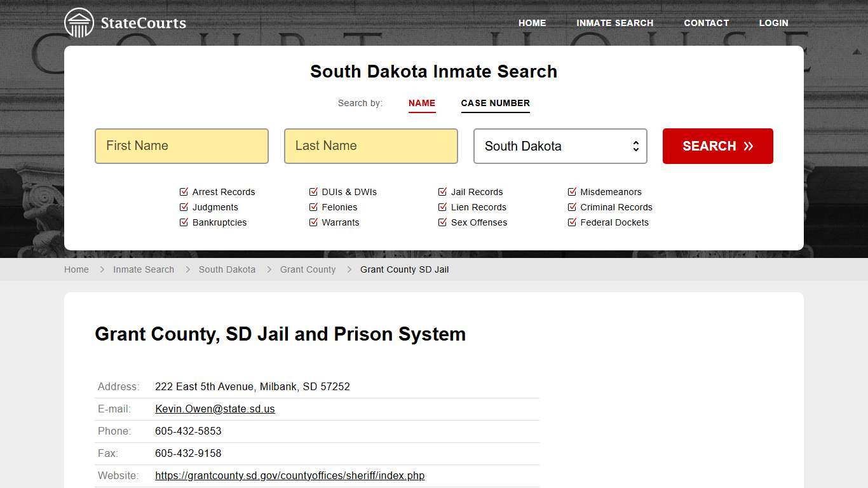Viewport: 868px width, 488px height.
Task: Go to the CONTACT page
Action: 706,23
